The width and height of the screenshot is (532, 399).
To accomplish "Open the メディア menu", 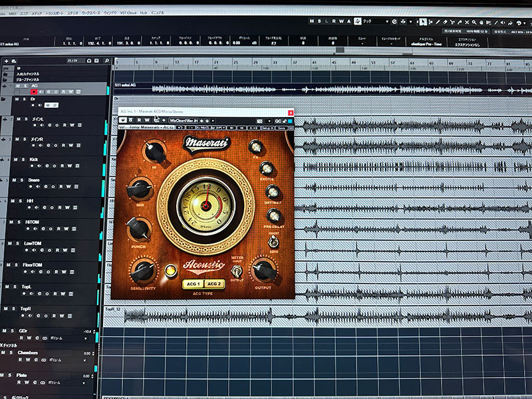I will (37, 13).
